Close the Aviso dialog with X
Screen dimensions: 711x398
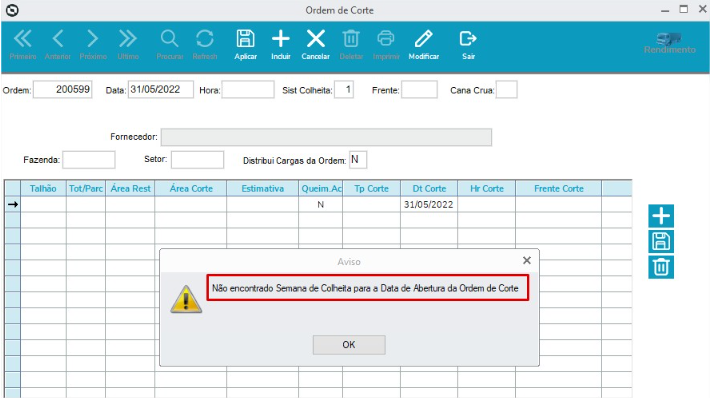(526, 260)
